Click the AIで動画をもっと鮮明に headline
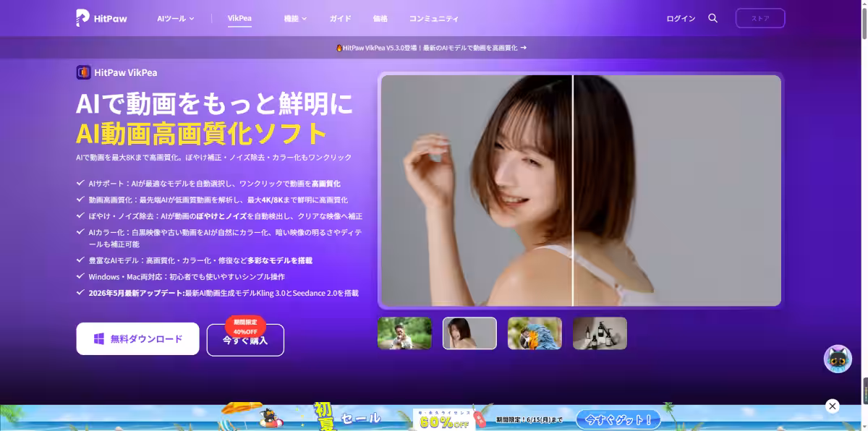Viewport: 868px width, 431px height. (x=215, y=105)
